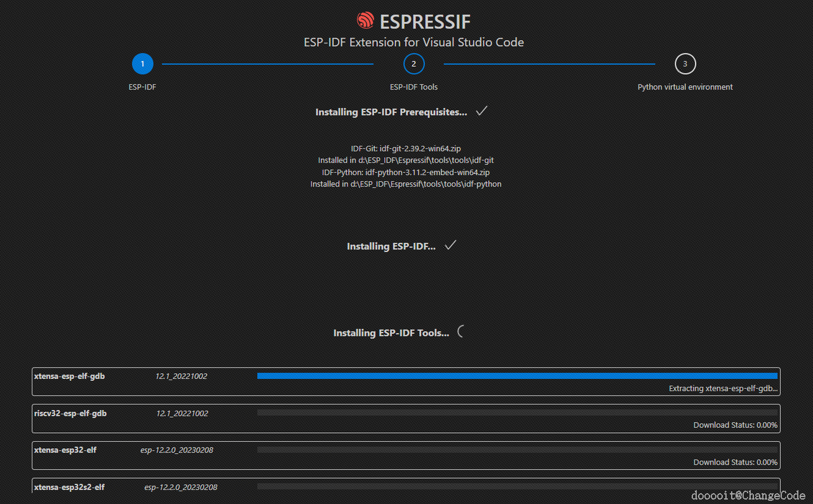Click the 'ESP-IDF Extension for Visual Studio Code' heading
The width and height of the screenshot is (813, 504).
(413, 43)
